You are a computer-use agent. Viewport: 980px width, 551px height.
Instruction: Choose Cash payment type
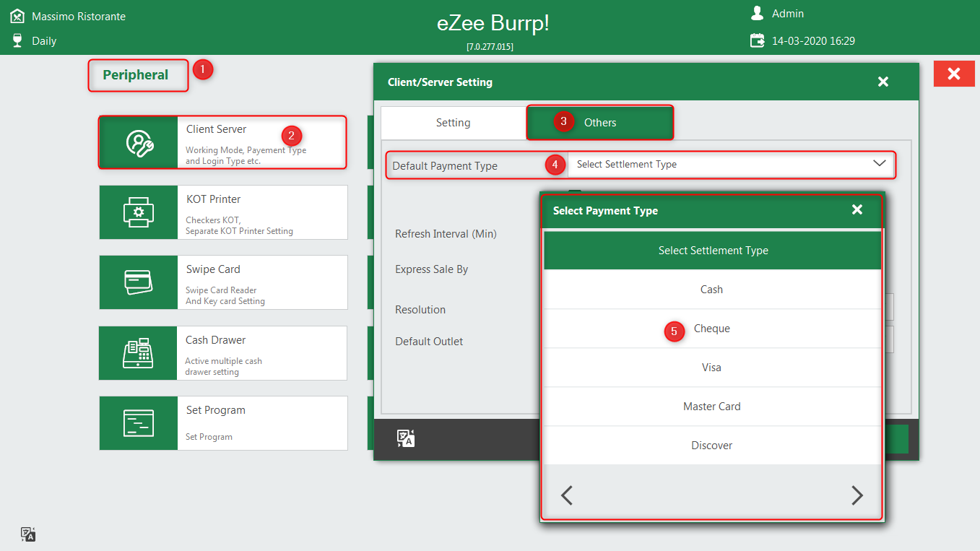click(x=713, y=290)
